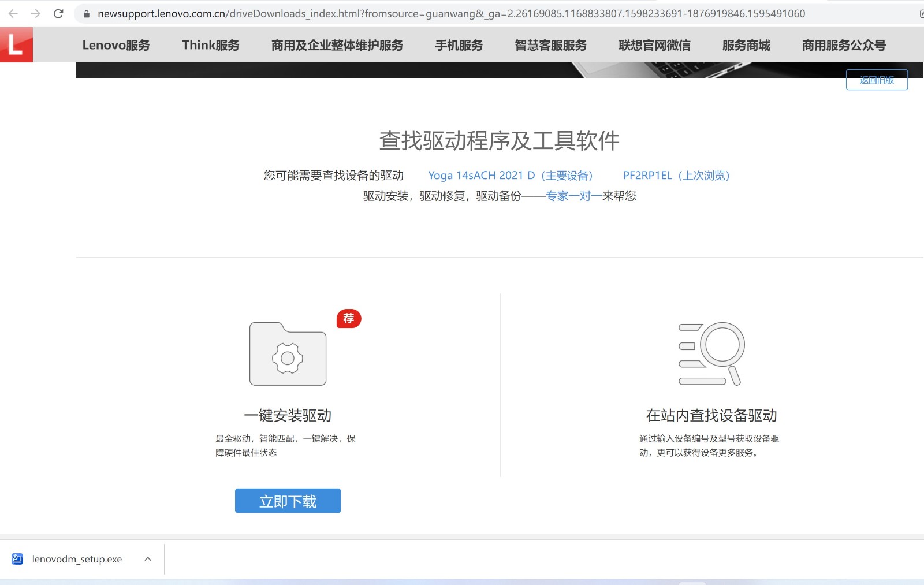Click the lenovodm_setup.exe file icon
The height and width of the screenshot is (585, 924).
[17, 559]
